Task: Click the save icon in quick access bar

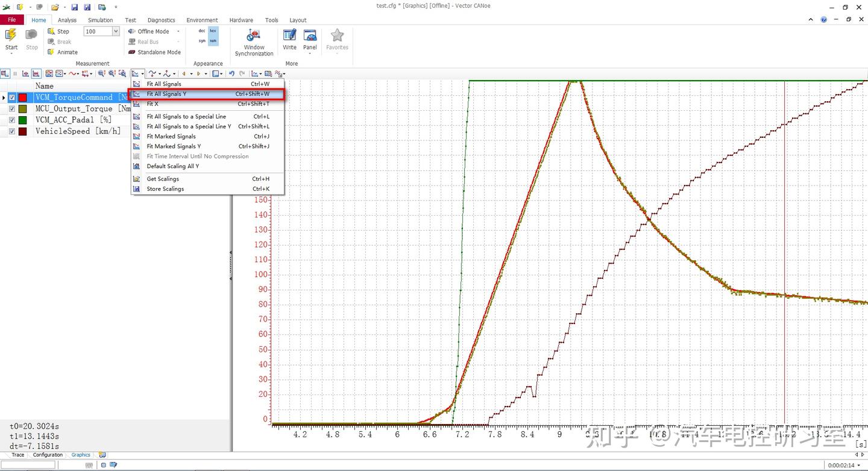Action: coord(75,7)
